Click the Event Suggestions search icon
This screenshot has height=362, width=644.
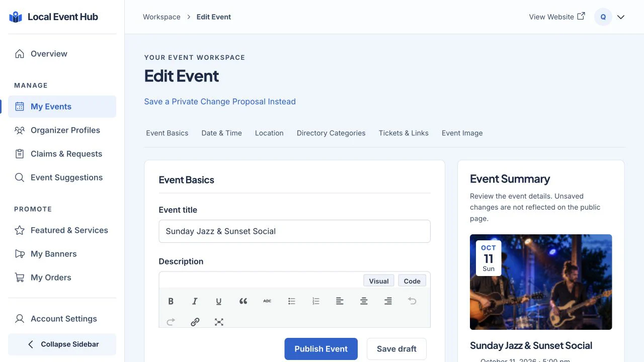pyautogui.click(x=20, y=177)
